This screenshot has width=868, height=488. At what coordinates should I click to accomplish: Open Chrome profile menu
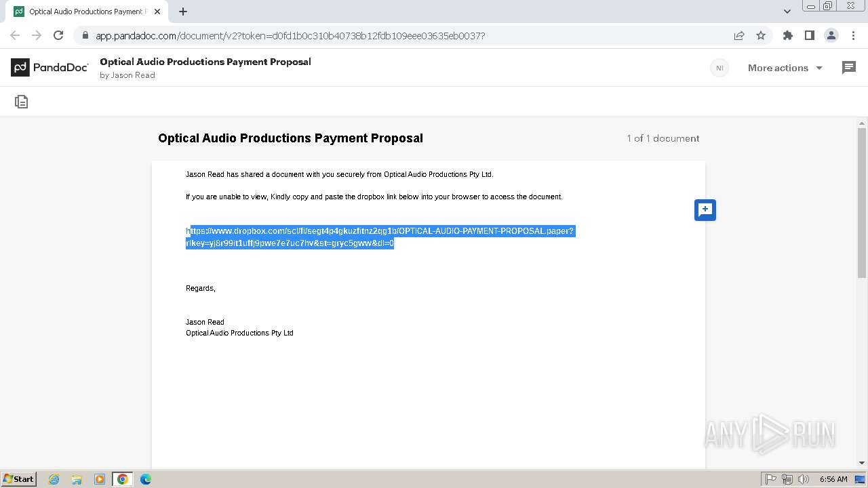click(831, 35)
